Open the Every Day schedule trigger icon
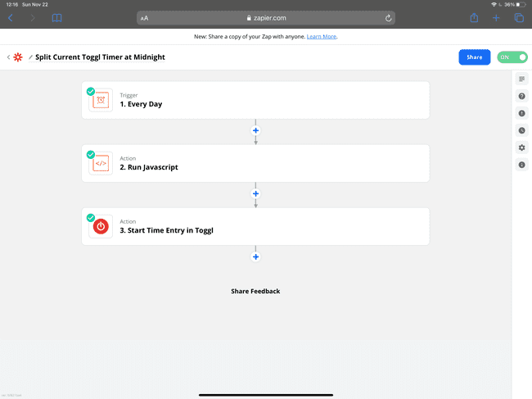The image size is (532, 399). coord(101,100)
